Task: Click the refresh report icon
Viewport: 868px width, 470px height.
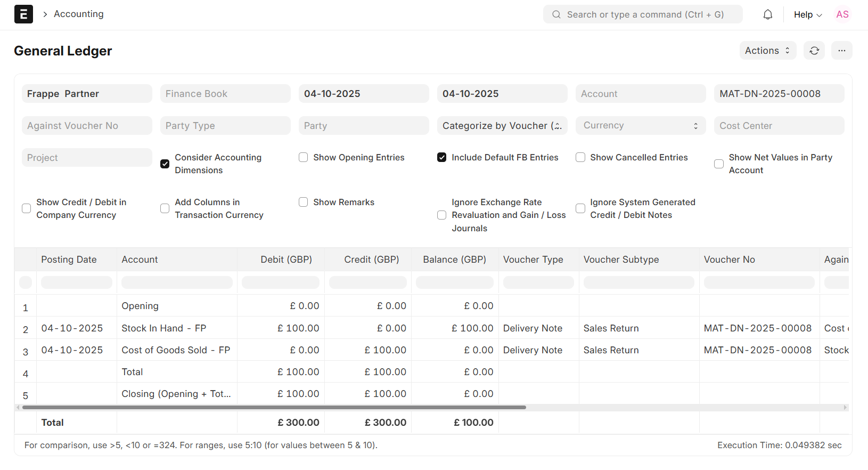Action: [814, 51]
